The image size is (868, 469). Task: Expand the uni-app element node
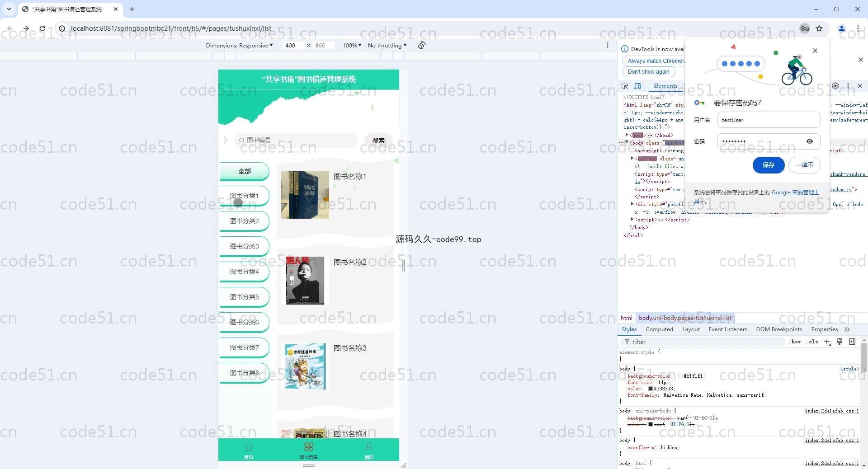point(632,158)
